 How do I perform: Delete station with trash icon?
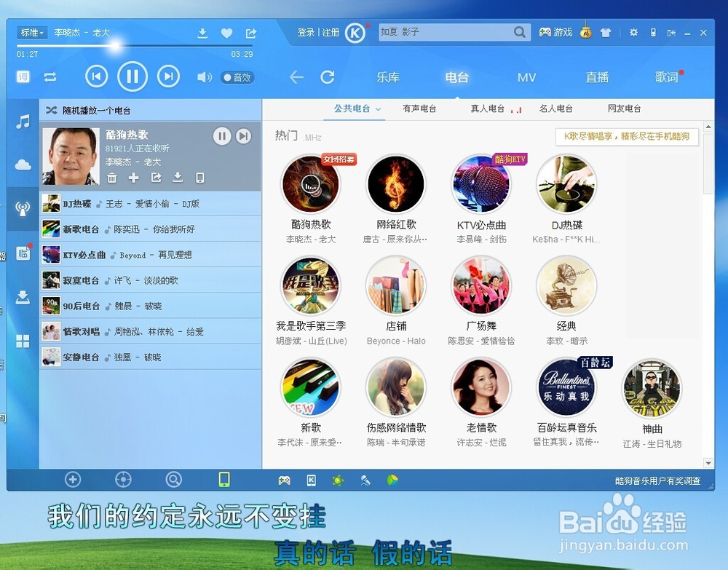point(112,178)
